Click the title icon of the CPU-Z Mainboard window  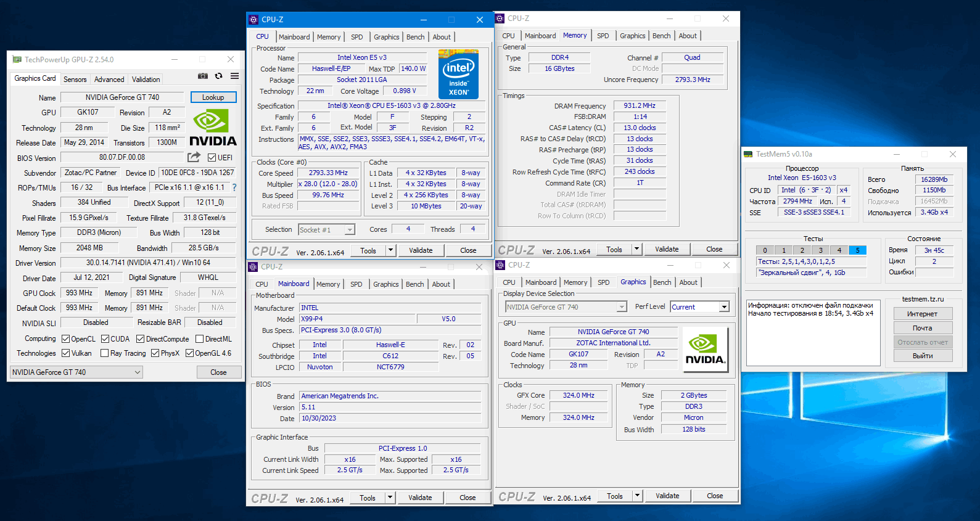[x=253, y=267]
